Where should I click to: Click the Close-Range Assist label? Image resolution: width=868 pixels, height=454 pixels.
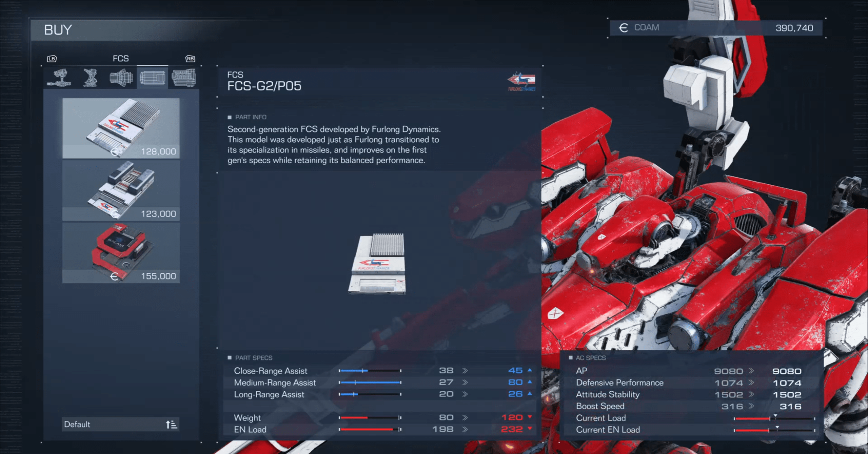pos(271,371)
